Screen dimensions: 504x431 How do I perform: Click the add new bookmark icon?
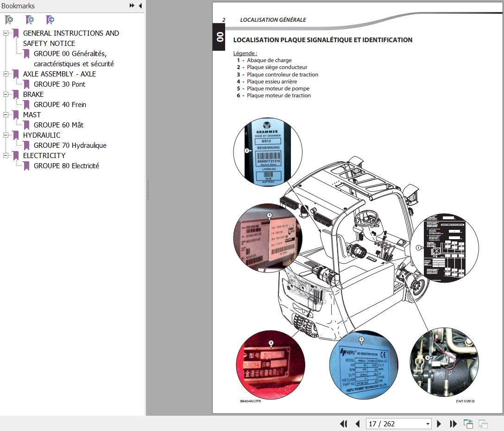[30, 20]
